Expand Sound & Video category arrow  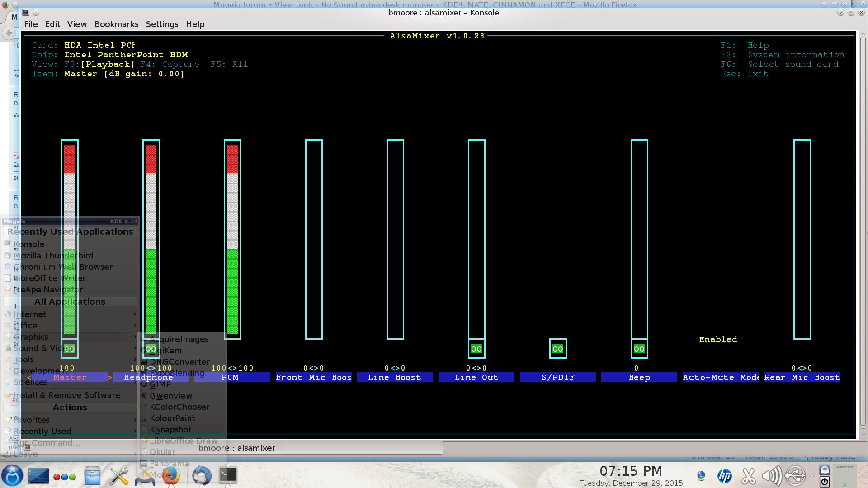(x=135, y=348)
